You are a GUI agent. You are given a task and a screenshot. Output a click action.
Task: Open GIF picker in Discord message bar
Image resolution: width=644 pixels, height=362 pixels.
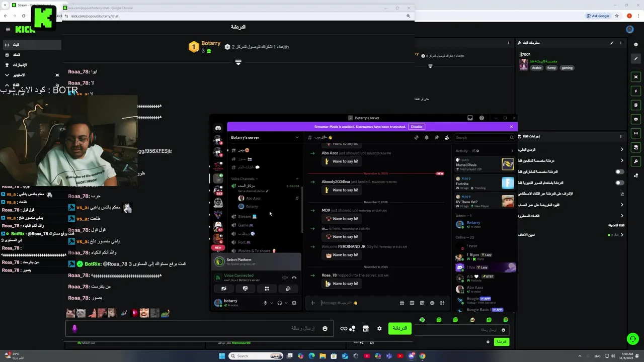pos(412,303)
